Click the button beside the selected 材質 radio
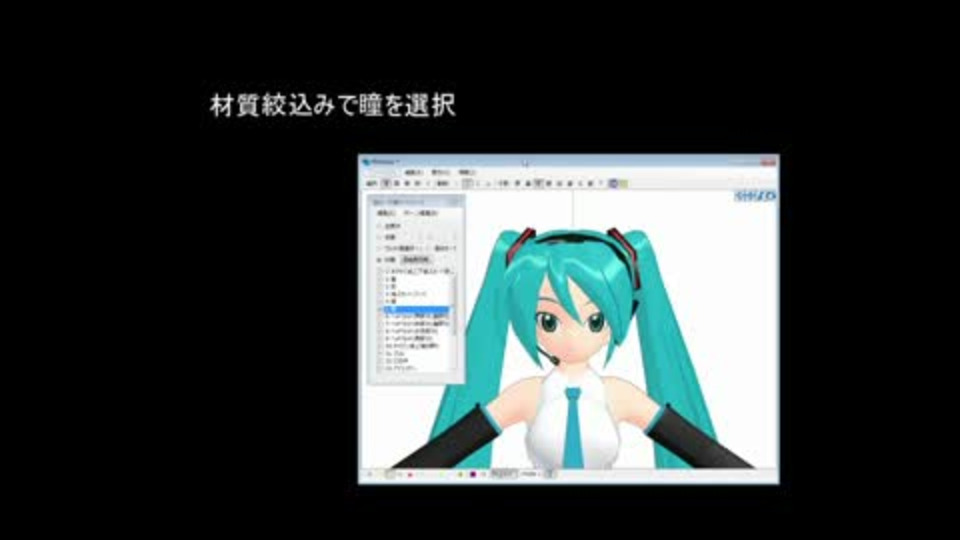The image size is (960, 540). click(416, 260)
